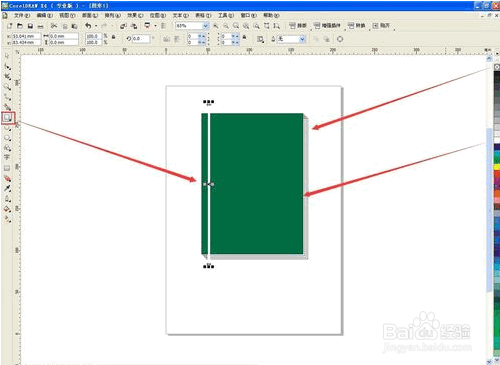The image size is (500, 365).
Task: Select the Zoom tool in the toolbox
Action: click(7, 87)
